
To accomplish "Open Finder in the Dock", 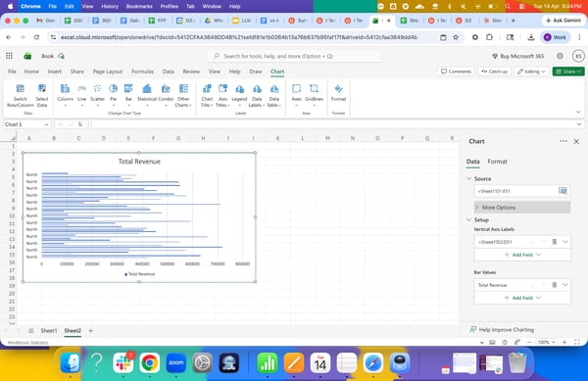I will point(71,363).
